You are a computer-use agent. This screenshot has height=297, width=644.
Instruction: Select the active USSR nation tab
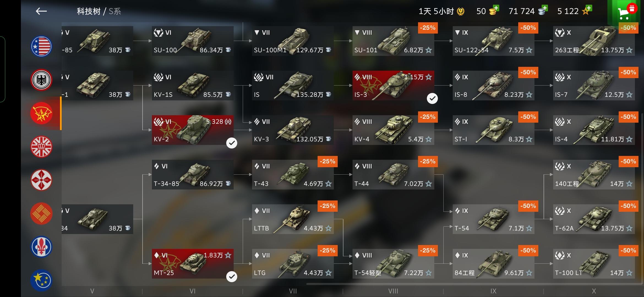click(41, 113)
